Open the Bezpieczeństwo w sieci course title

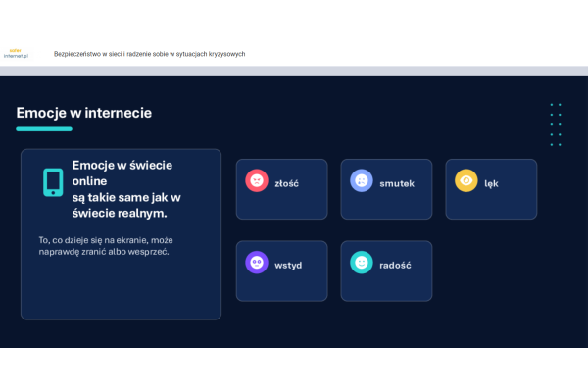click(149, 54)
